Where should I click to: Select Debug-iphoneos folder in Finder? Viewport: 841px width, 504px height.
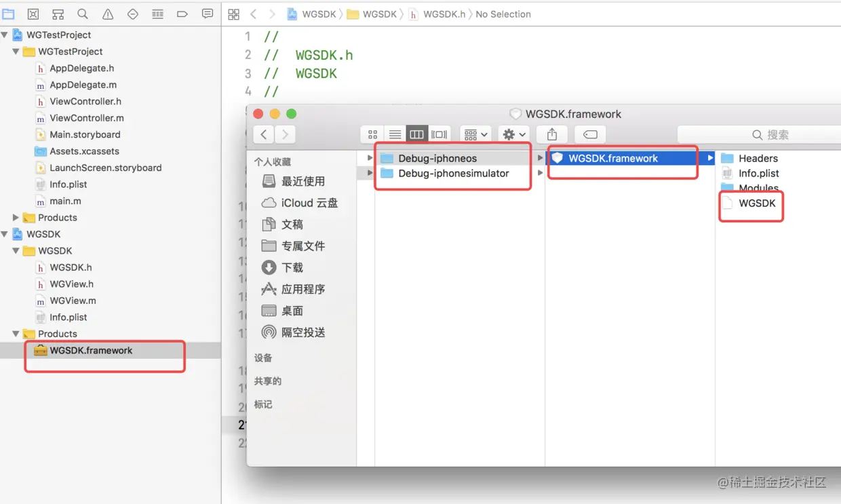pos(437,158)
